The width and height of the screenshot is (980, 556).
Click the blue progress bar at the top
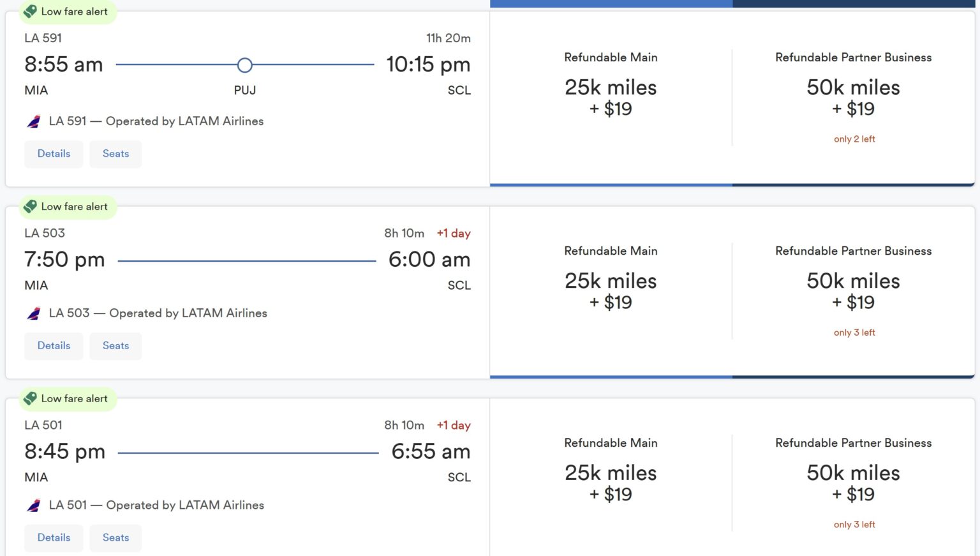pos(611,3)
